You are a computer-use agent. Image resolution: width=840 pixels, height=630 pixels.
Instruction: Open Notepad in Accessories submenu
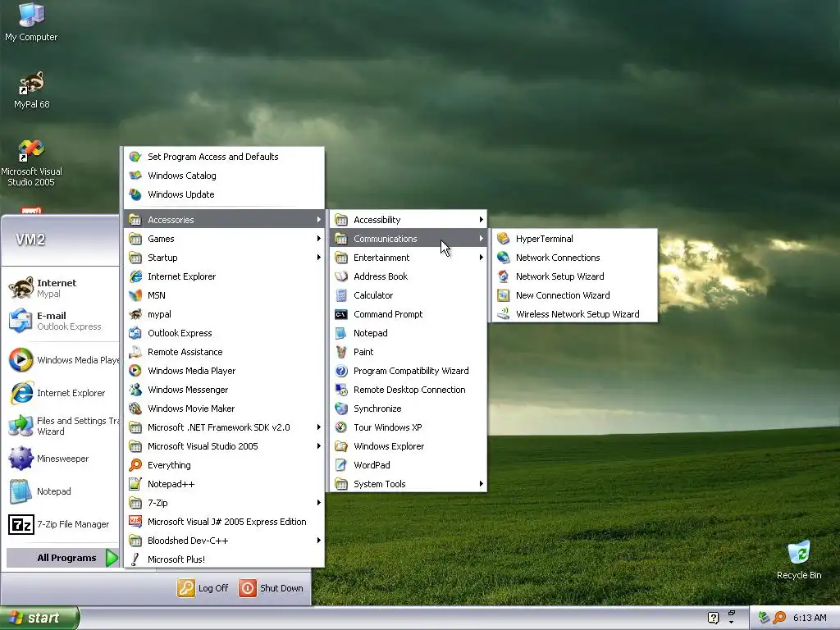click(x=408, y=333)
